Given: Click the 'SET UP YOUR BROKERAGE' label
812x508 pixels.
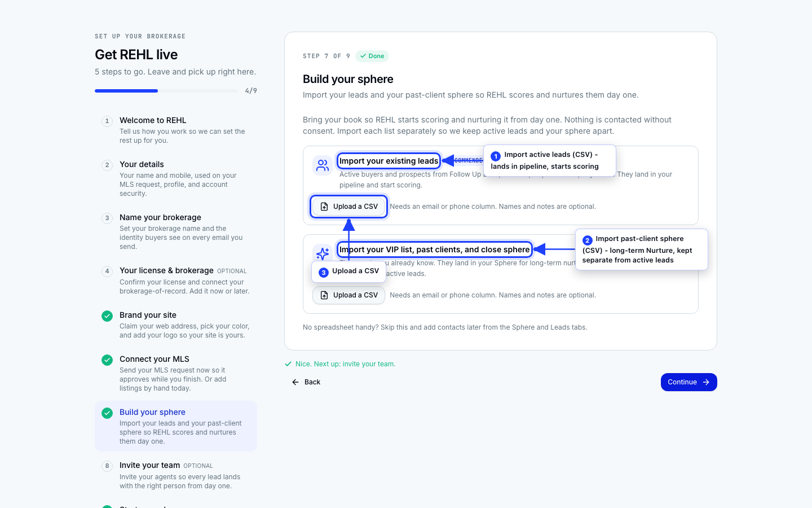Looking at the screenshot, I should pos(140,36).
